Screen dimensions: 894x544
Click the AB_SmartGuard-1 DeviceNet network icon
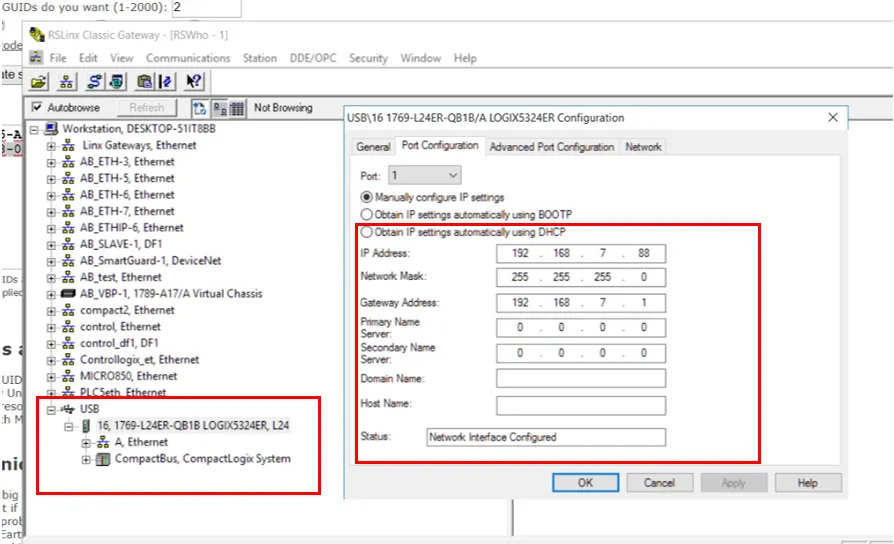(x=68, y=261)
